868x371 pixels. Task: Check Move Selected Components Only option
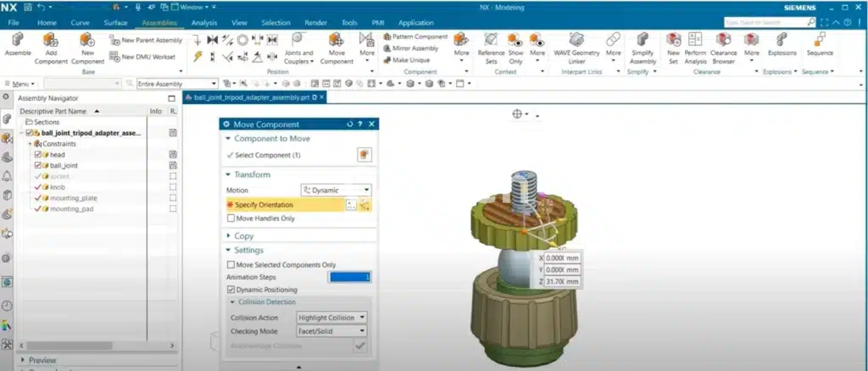pos(231,265)
